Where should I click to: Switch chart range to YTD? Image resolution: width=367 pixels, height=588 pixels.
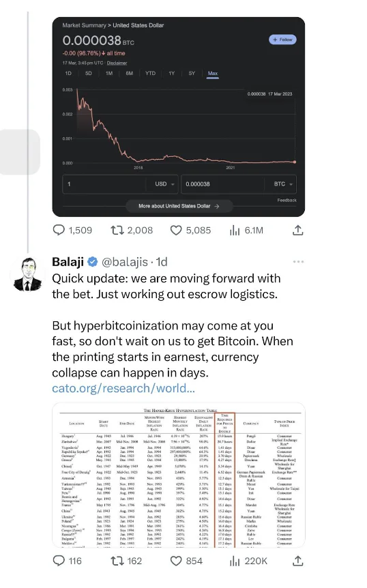150,74
